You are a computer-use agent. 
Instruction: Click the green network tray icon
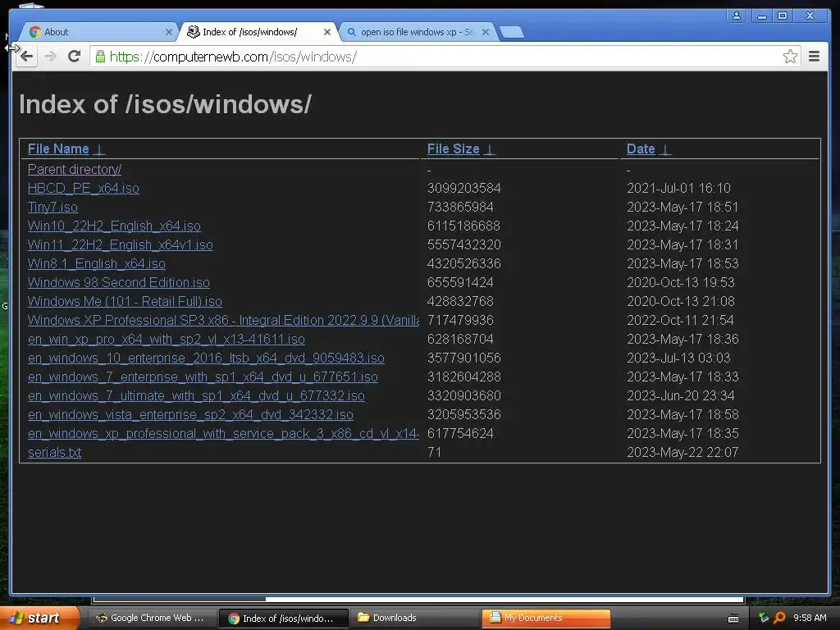coord(764,617)
